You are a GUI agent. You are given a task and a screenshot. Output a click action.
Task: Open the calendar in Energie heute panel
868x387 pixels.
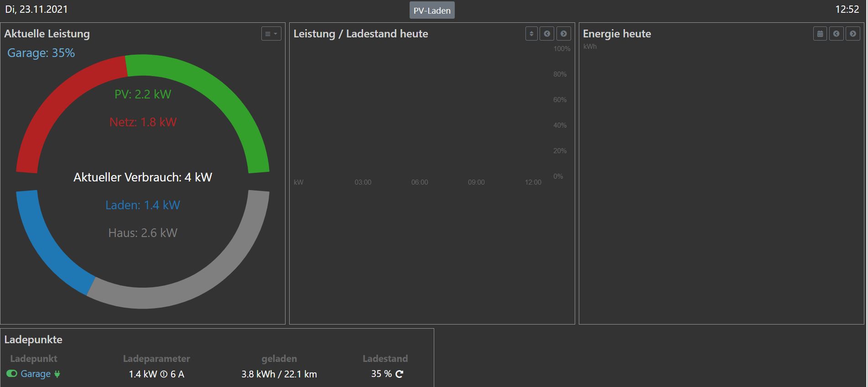pyautogui.click(x=820, y=34)
